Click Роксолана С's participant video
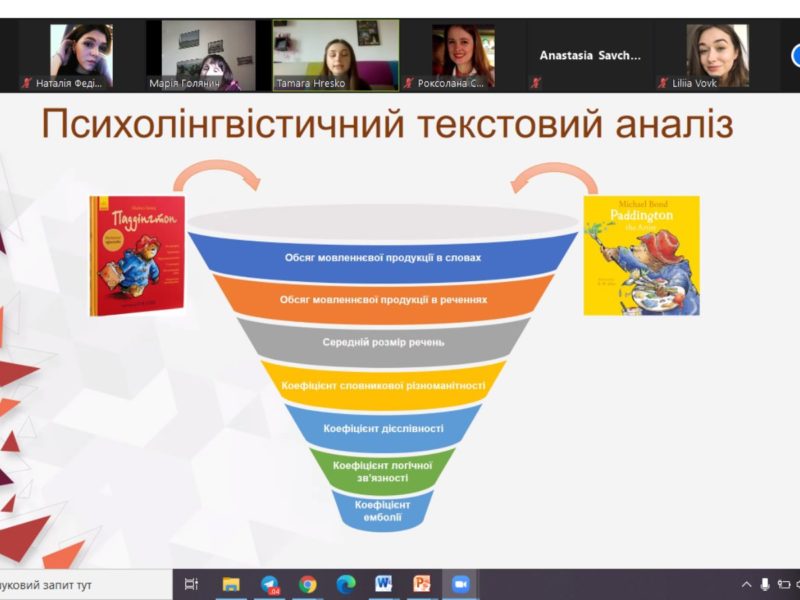Viewport: 800px width, 600px height. click(462, 55)
